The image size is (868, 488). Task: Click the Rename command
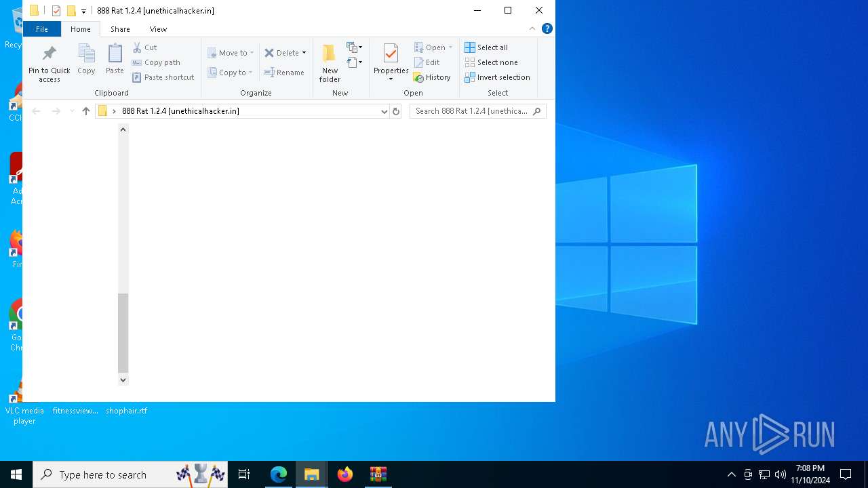point(284,73)
